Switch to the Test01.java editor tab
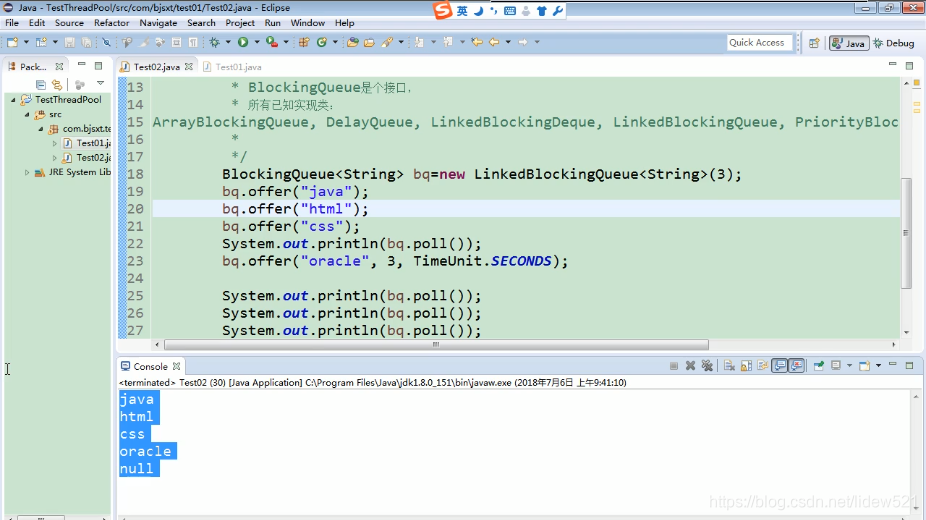This screenshot has height=520, width=926. pos(238,67)
